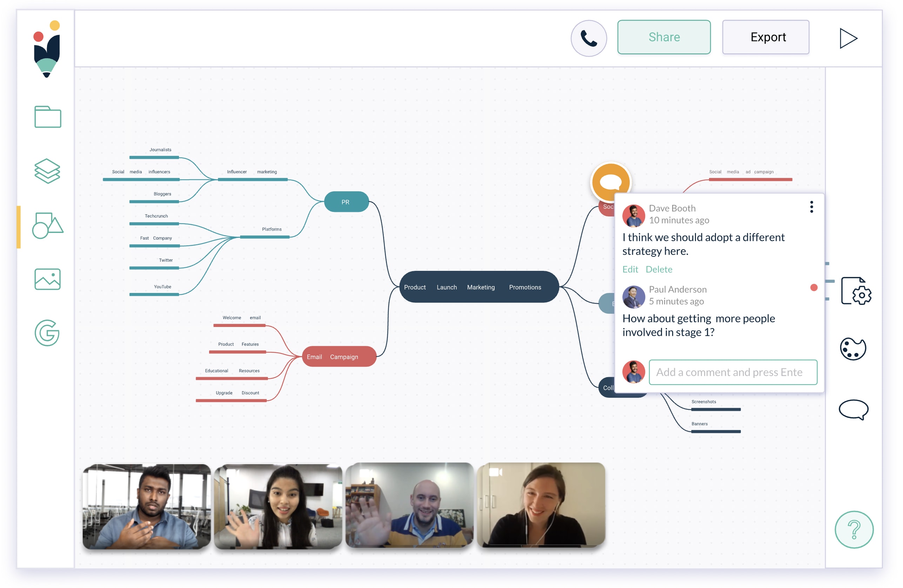Select the Twitter leaf
The height and width of the screenshot is (588, 903).
click(x=154, y=263)
